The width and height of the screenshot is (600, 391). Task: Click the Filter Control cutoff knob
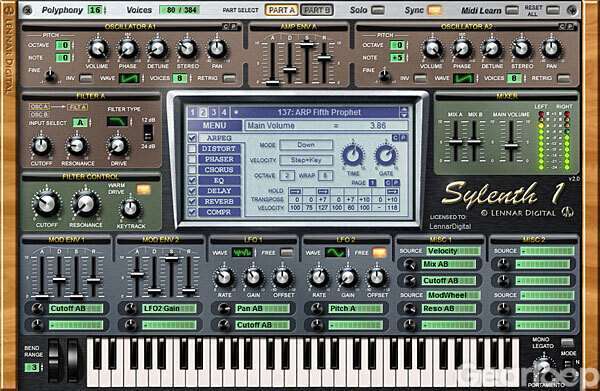(x=47, y=203)
